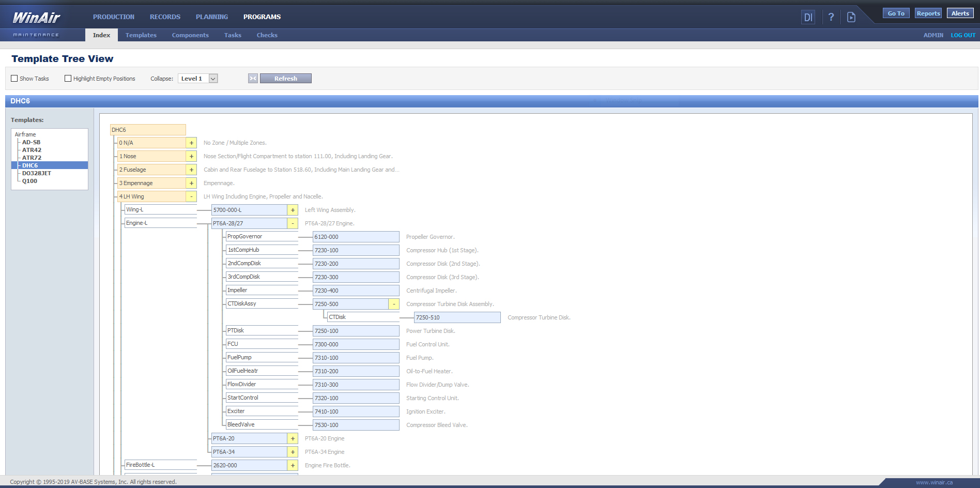Click the BleedValve position box

pyautogui.click(x=262, y=425)
